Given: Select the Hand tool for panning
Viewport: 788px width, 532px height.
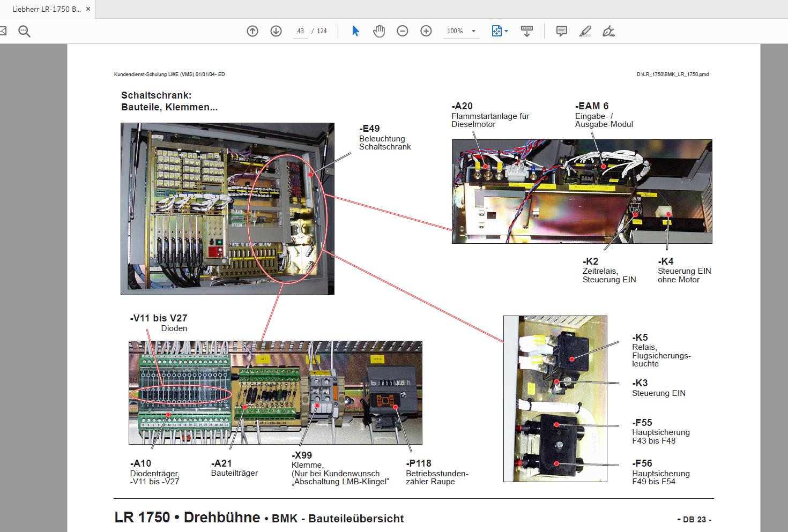Looking at the screenshot, I should [x=379, y=31].
